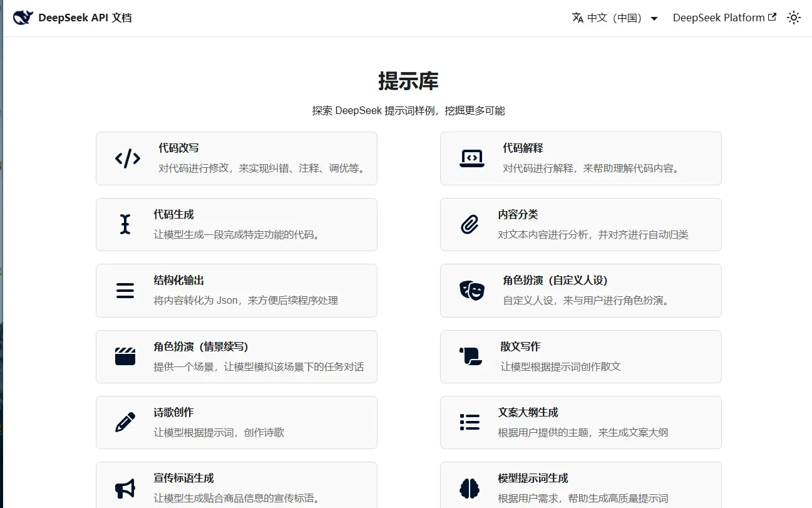Click the scroll icon on 散文写作 card
This screenshot has height=508, width=812.
point(470,356)
